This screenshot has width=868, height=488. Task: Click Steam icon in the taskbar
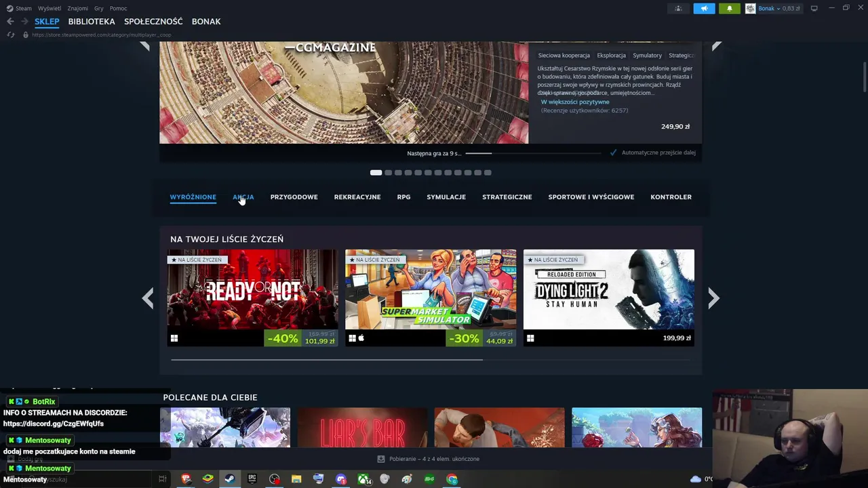(x=229, y=479)
